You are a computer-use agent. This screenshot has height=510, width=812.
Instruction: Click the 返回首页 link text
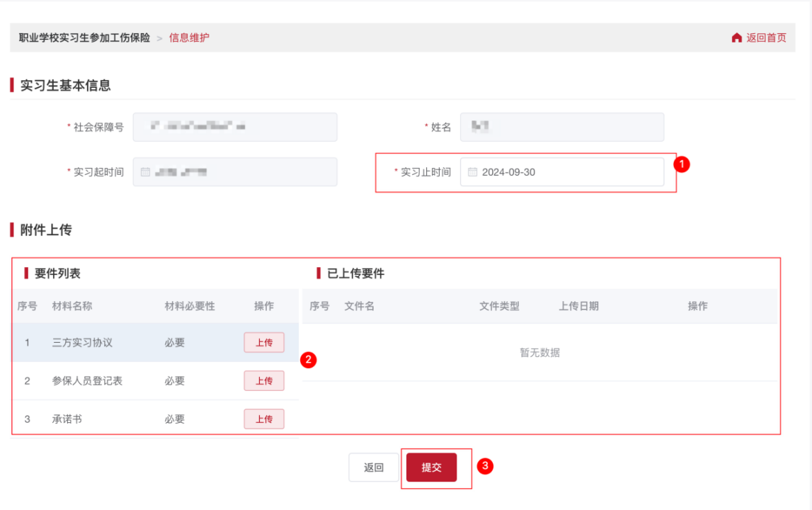766,38
